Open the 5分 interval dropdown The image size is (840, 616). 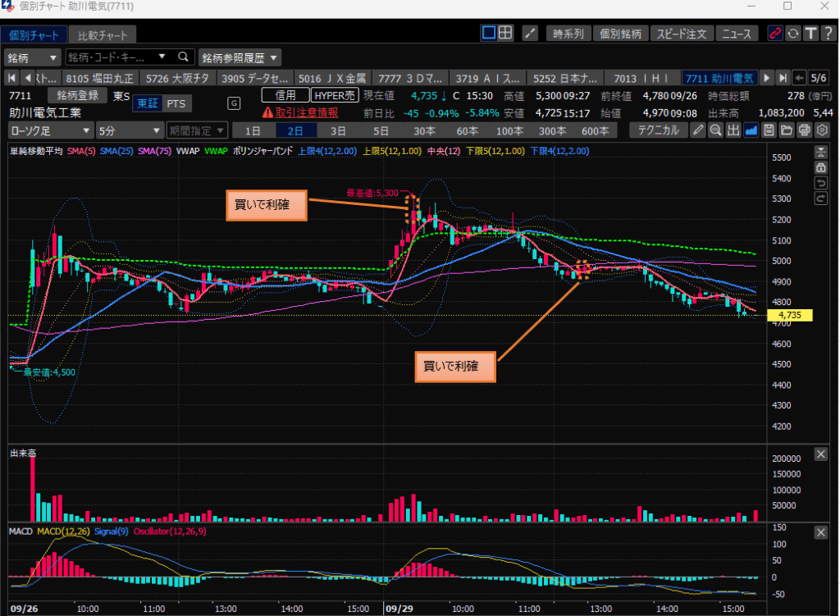[x=128, y=130]
